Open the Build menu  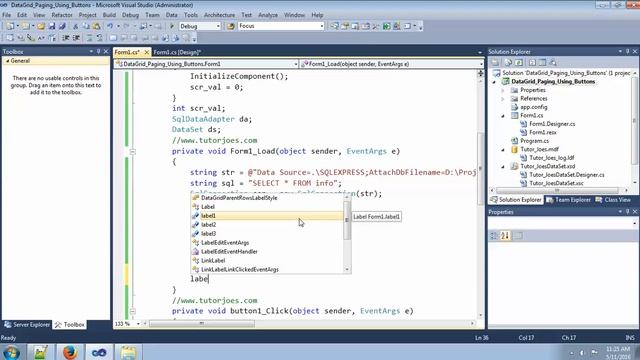[x=109, y=15]
